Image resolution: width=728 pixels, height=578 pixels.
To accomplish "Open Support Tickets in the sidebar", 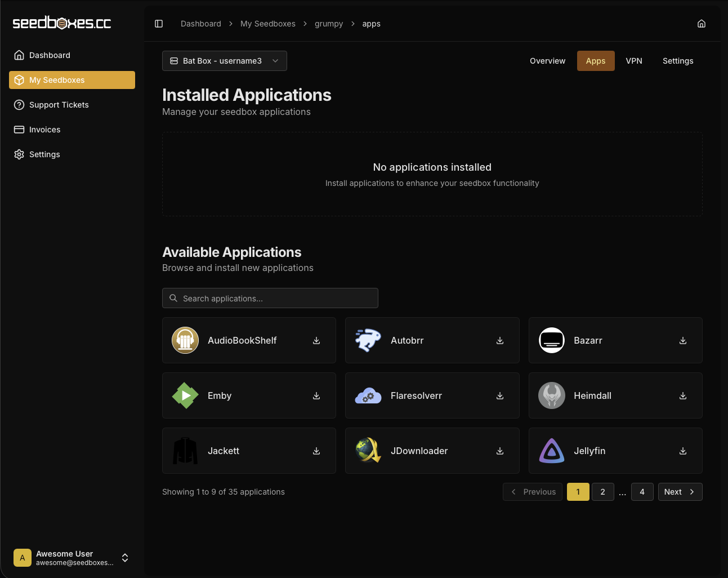I will tap(59, 105).
